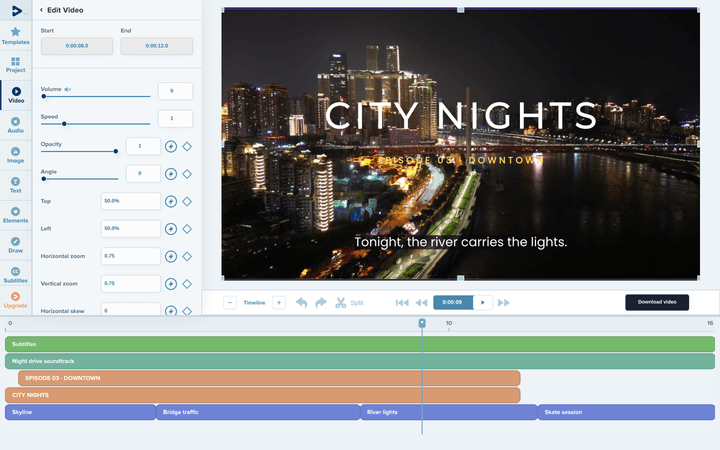Rewind the playback
The height and width of the screenshot is (450, 720).
(x=422, y=303)
